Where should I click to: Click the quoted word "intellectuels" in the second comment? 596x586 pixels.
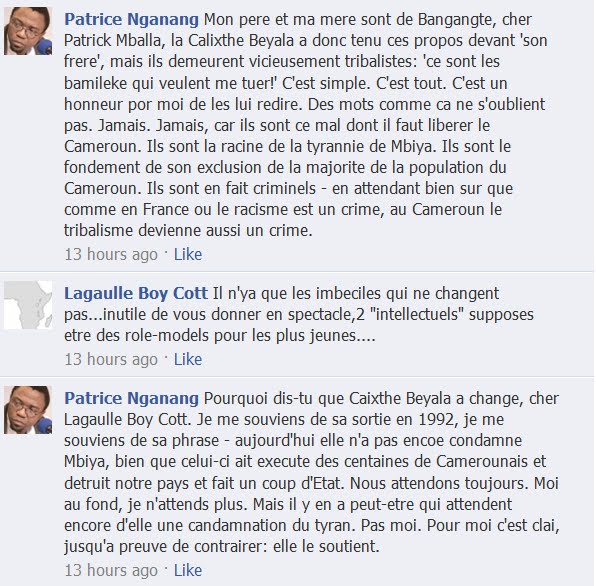coord(417,314)
